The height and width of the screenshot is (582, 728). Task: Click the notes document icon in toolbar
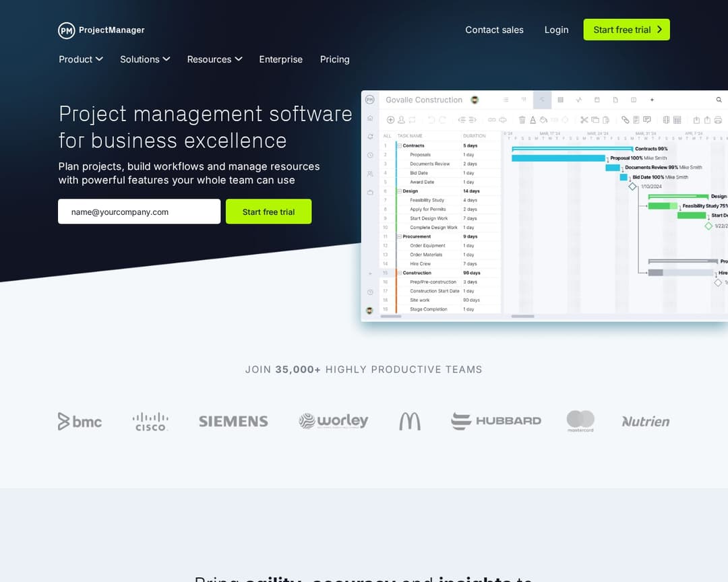636,120
